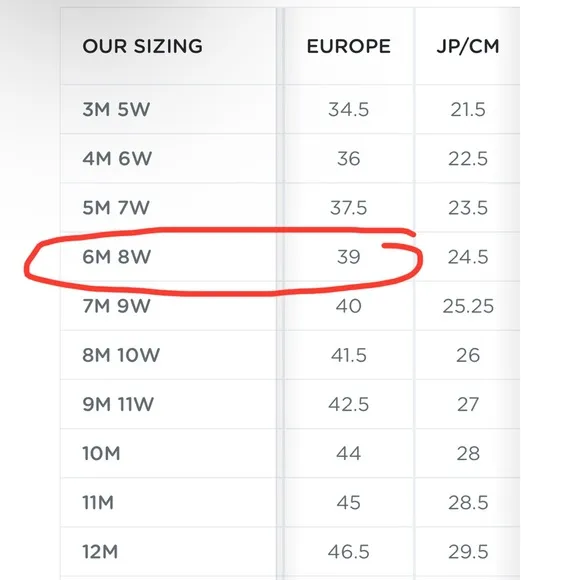Select the 4M 6W size row
The width and height of the screenshot is (580, 580).
(290, 158)
